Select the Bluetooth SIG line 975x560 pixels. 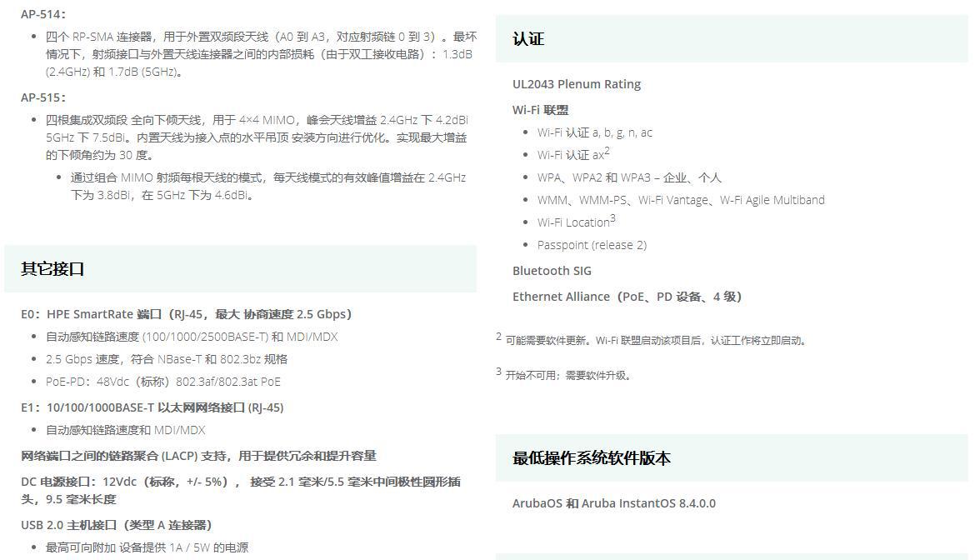pos(552,271)
